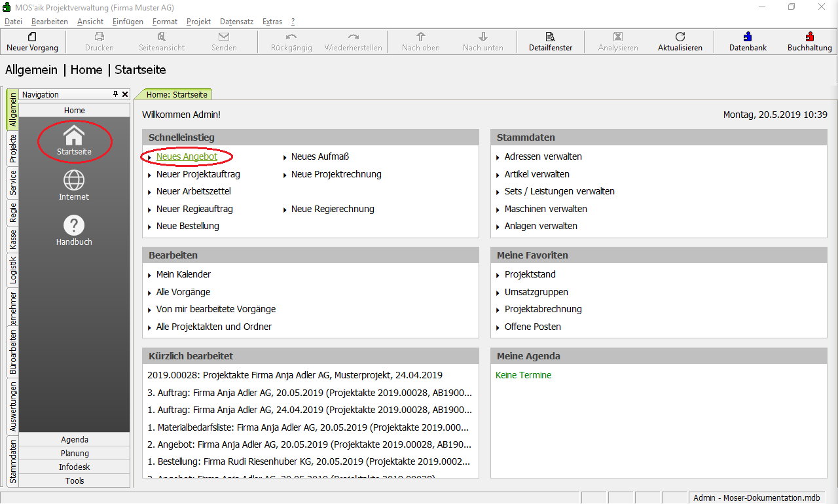This screenshot has width=838, height=504.
Task: Open the Internet globe icon
Action: pyautogui.click(x=74, y=180)
